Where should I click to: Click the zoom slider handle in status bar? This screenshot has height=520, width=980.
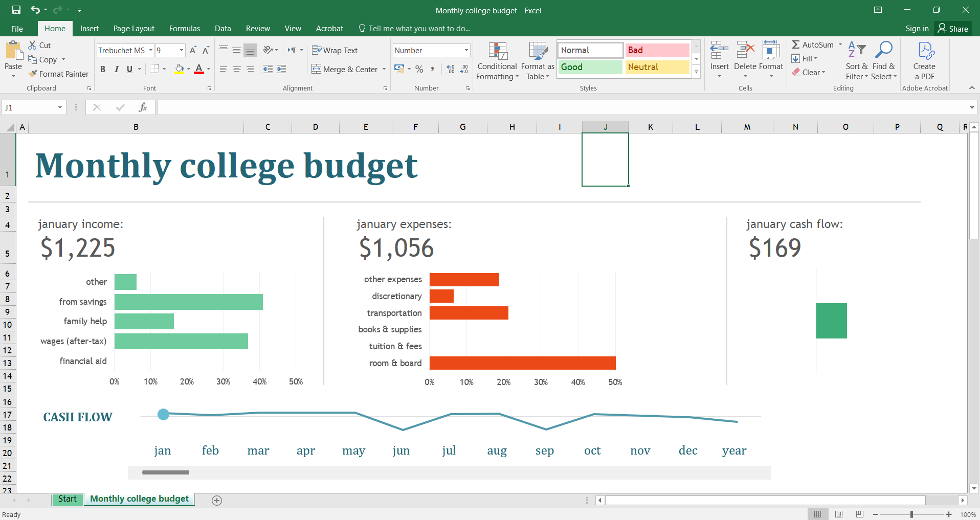click(911, 514)
